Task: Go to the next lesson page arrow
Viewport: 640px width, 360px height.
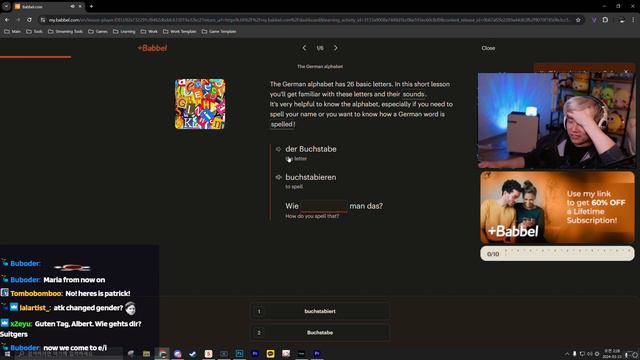Action: click(x=336, y=48)
